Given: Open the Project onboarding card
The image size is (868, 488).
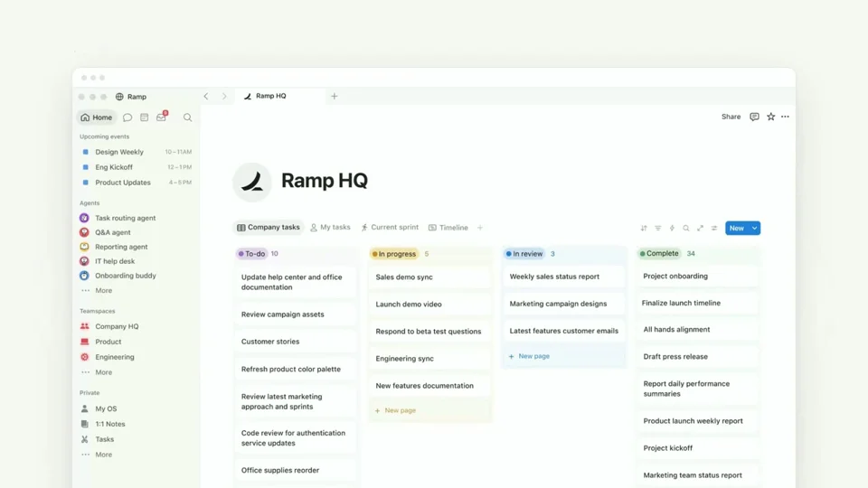Looking at the screenshot, I should pyautogui.click(x=697, y=277).
